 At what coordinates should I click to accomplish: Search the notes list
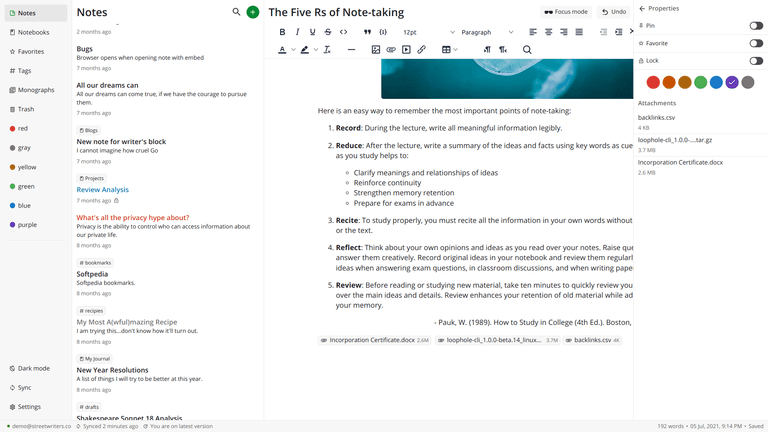click(x=236, y=12)
